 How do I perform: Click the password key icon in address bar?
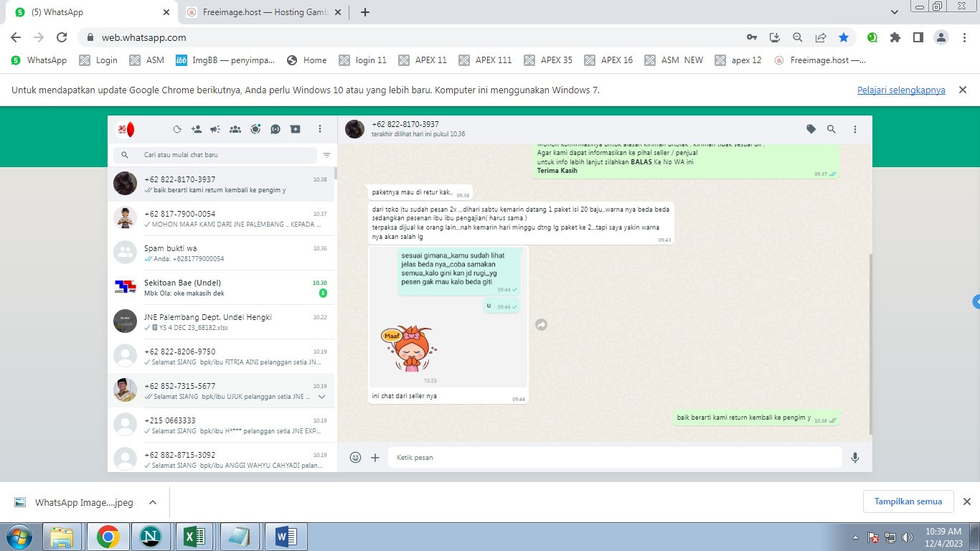click(x=752, y=37)
